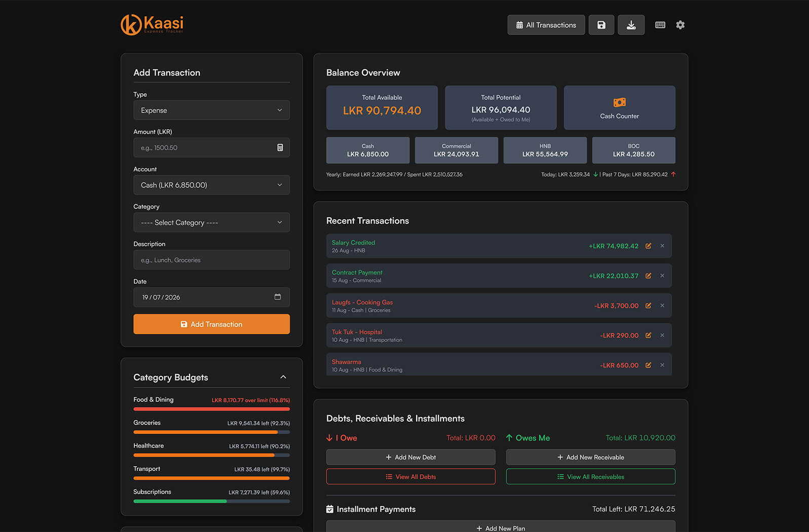
Task: Open the Select Category dropdown
Action: (211, 222)
